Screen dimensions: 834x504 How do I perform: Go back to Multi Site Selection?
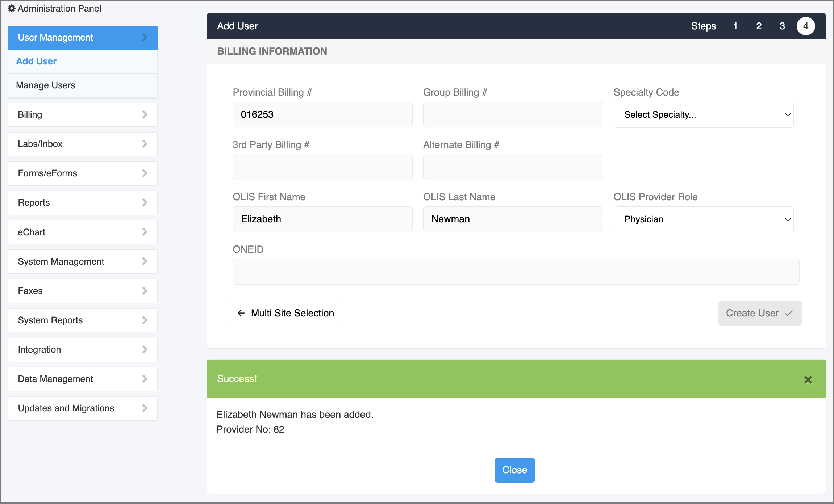pyautogui.click(x=285, y=313)
